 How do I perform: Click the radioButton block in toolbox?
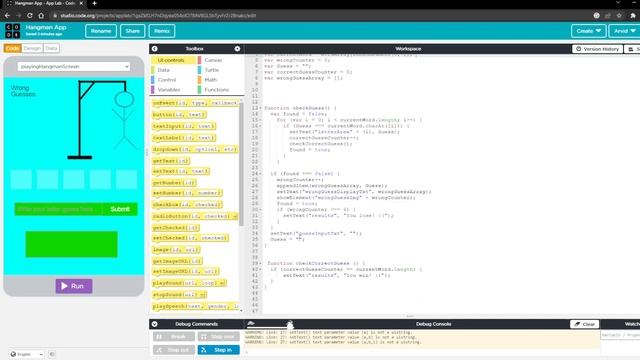point(195,216)
